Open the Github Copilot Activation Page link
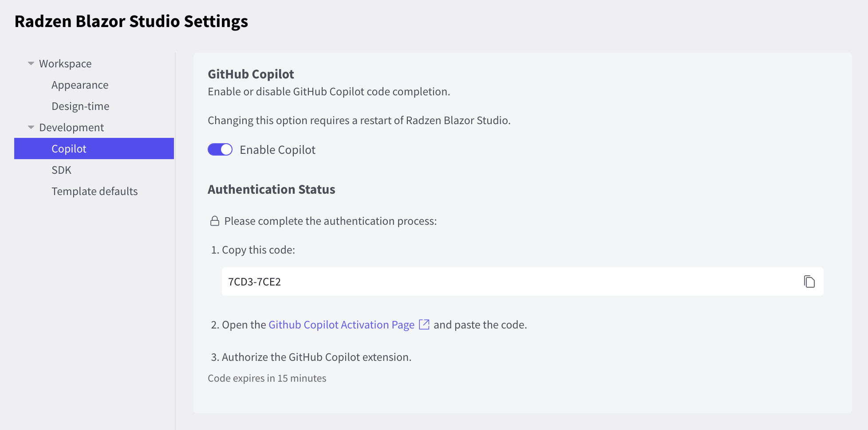 click(x=341, y=325)
